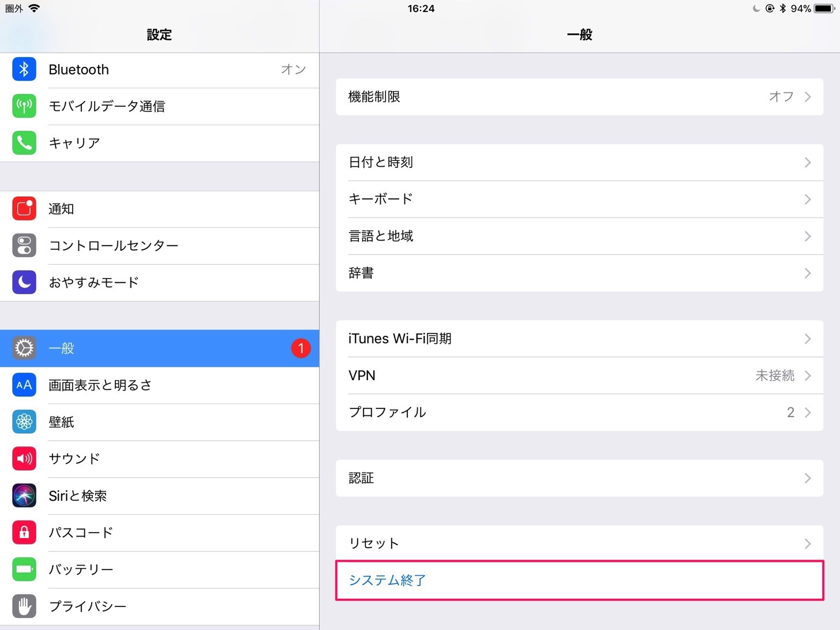Select コントロールセンター in sidebar
This screenshot has height=630, width=840.
tap(159, 246)
